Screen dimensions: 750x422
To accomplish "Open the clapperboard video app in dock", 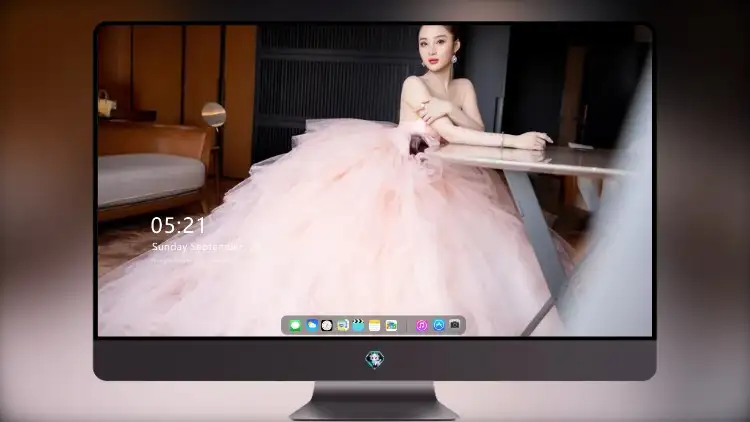I will tap(358, 325).
